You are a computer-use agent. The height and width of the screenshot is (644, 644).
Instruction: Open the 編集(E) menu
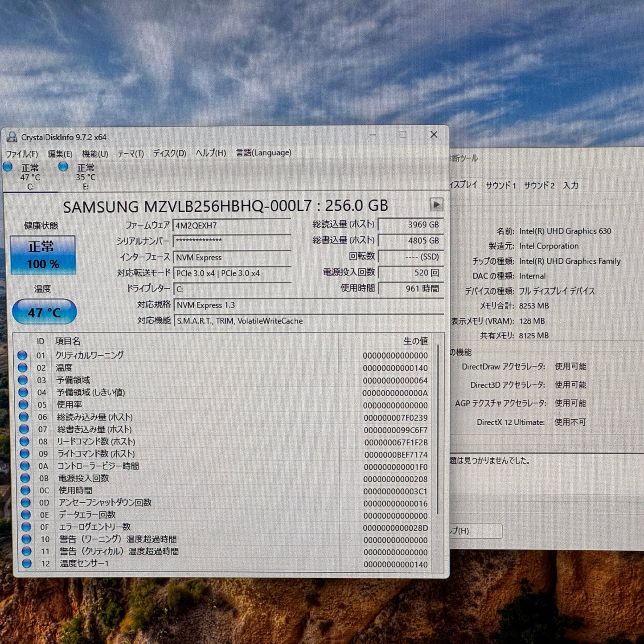[60, 154]
